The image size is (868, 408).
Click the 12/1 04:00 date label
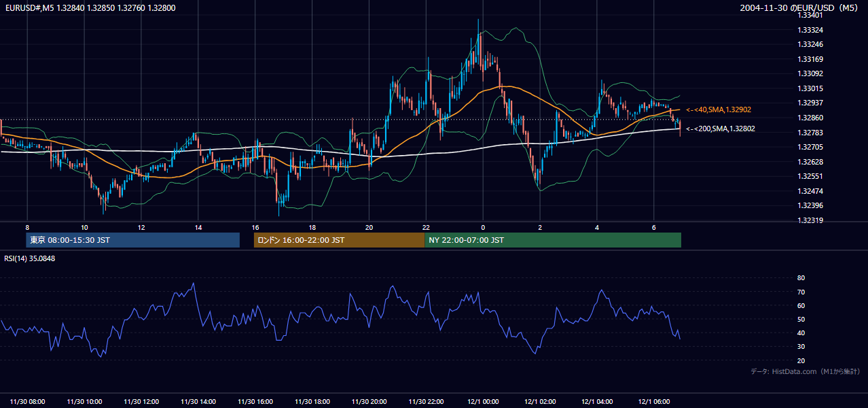click(598, 402)
